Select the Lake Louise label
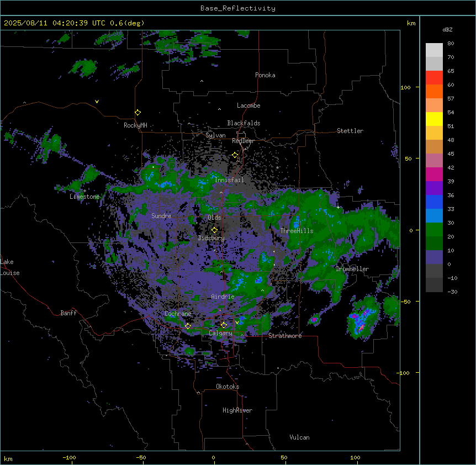Screen dimensions: 476x465 10,267
